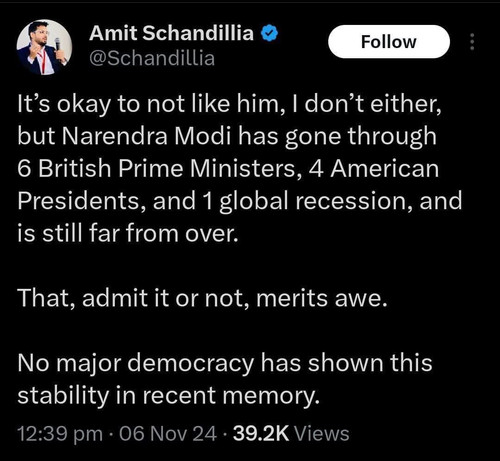
Task: Click the blue verified badge icon
Action: click(269, 33)
